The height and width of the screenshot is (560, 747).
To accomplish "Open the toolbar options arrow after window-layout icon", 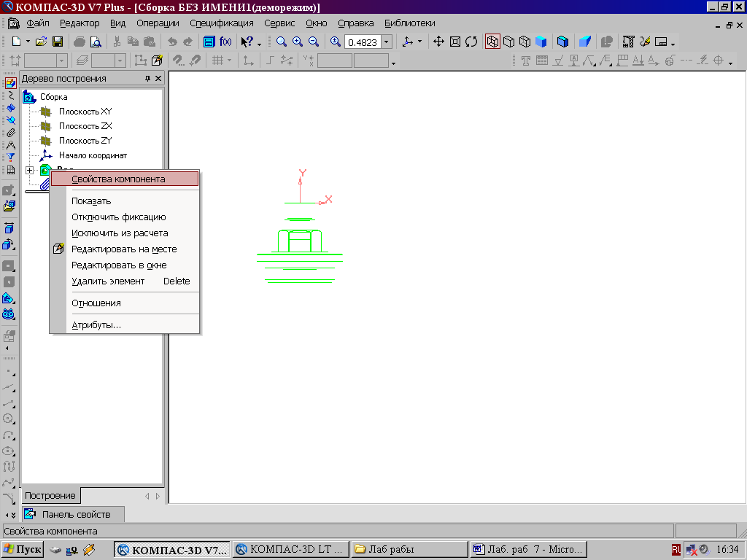I will click(x=673, y=44).
